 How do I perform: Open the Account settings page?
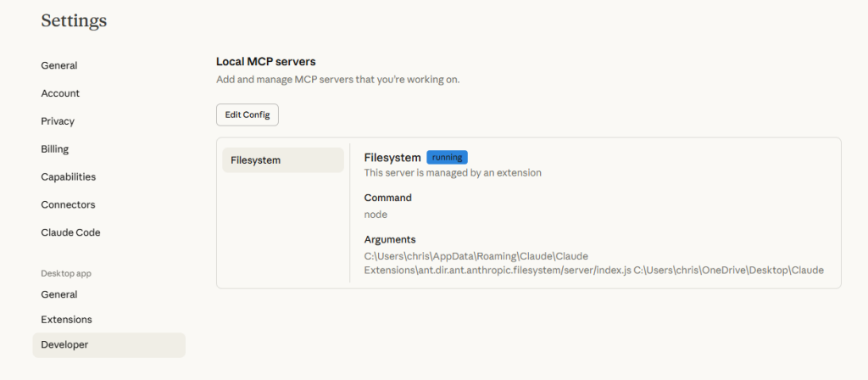coord(60,93)
